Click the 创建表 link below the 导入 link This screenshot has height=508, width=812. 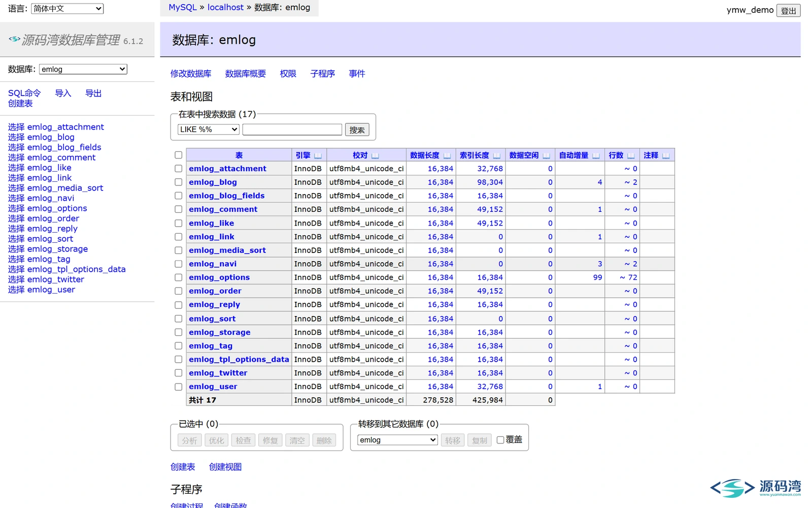coord(20,103)
